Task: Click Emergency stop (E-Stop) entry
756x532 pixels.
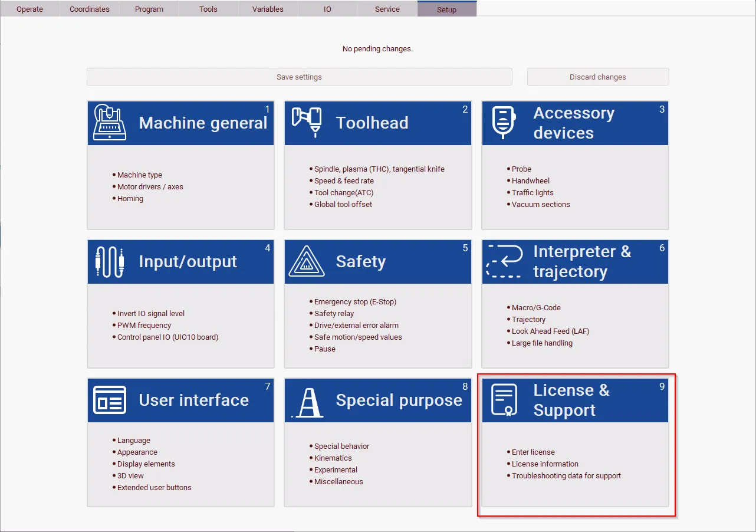Action: pos(355,301)
